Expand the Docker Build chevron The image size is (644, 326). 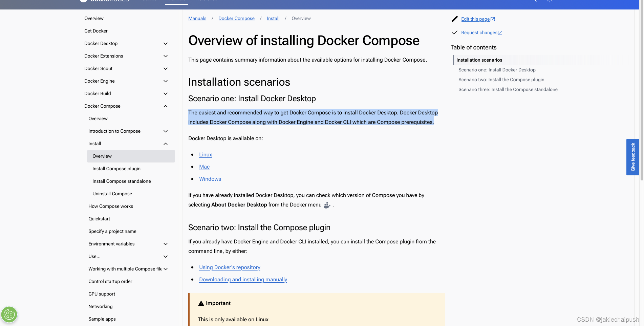[x=166, y=94]
